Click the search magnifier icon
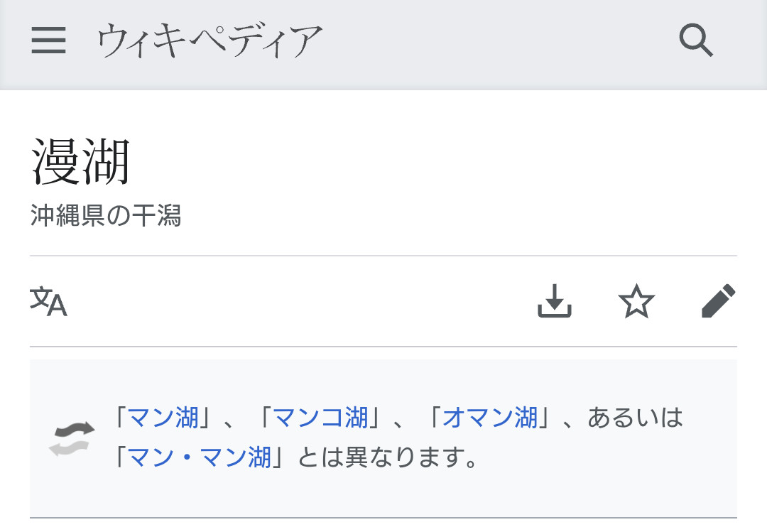Screen dimensions: 767x532 (695, 40)
